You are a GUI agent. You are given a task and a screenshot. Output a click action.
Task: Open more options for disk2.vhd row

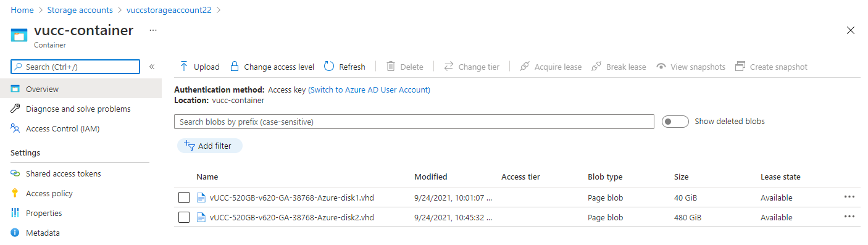point(849,217)
